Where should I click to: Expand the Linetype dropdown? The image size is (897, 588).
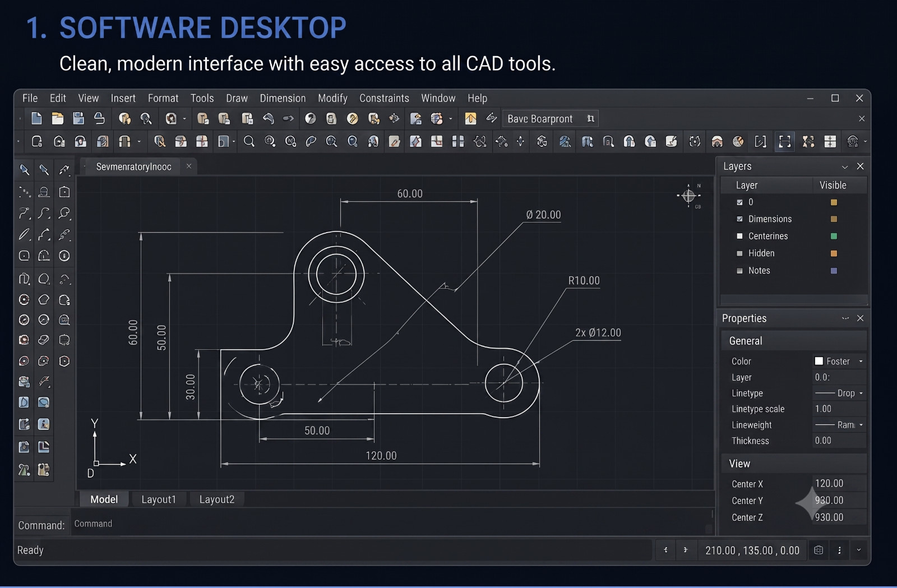point(839,393)
